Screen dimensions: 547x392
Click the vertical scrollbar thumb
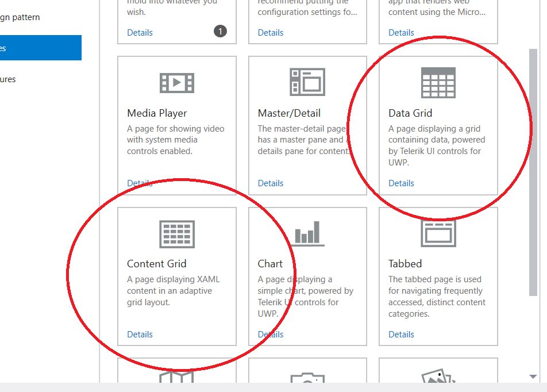point(533,172)
